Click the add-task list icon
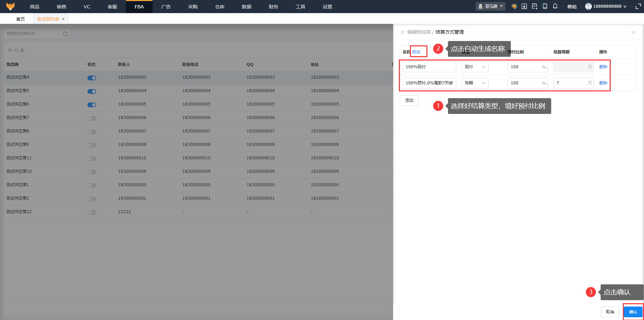Screen dimensions: 644x320 click(x=534, y=6)
